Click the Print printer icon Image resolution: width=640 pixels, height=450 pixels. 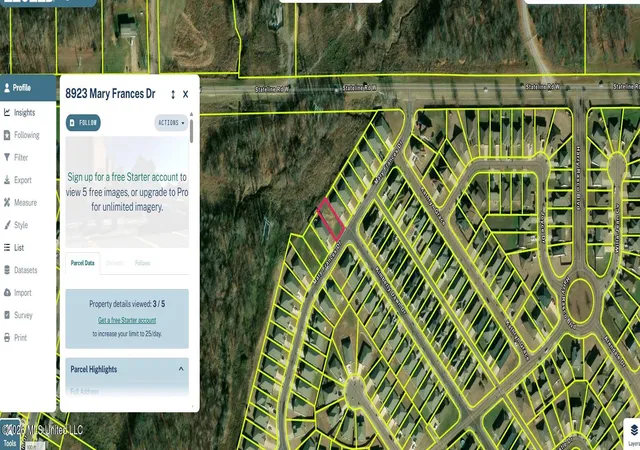click(7, 337)
